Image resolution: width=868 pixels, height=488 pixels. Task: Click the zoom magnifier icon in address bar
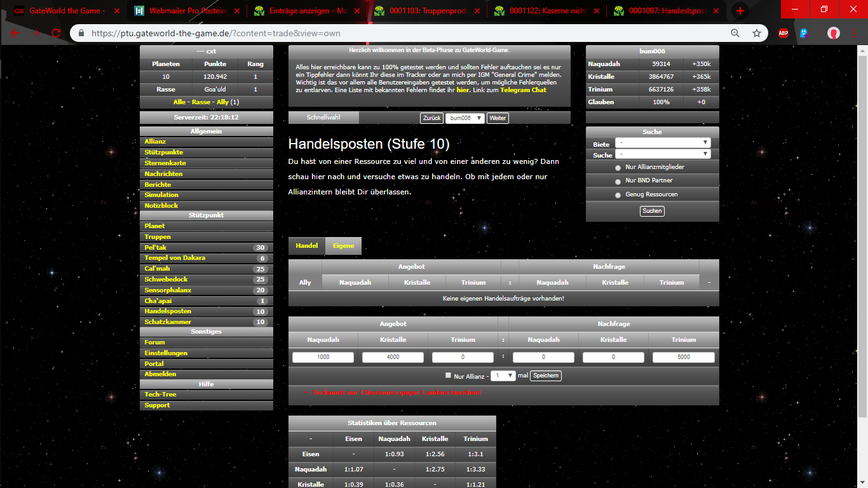(735, 33)
